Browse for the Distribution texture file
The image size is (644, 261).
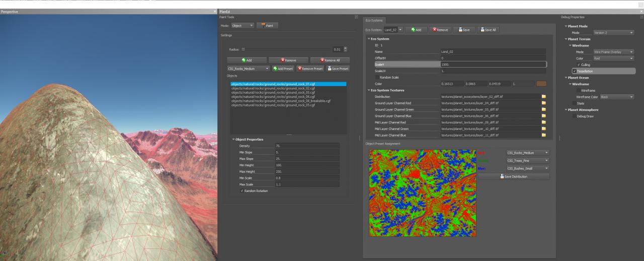[x=543, y=96]
